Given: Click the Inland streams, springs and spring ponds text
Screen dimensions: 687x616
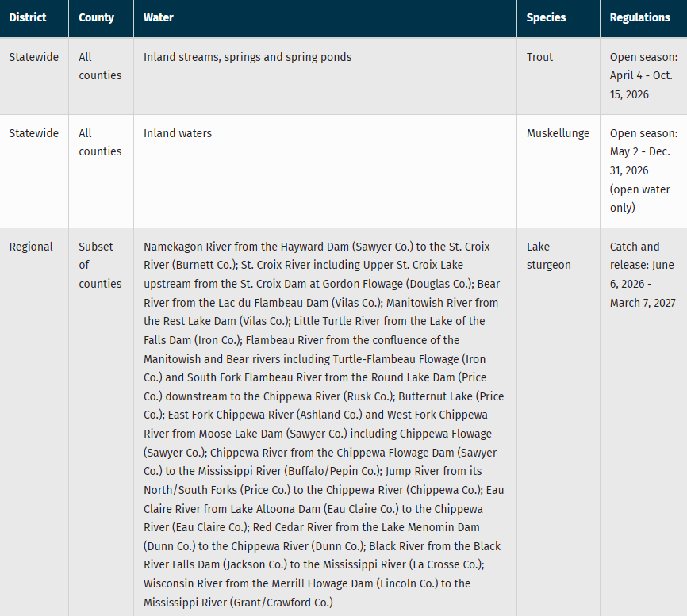Looking at the screenshot, I should click(248, 57).
